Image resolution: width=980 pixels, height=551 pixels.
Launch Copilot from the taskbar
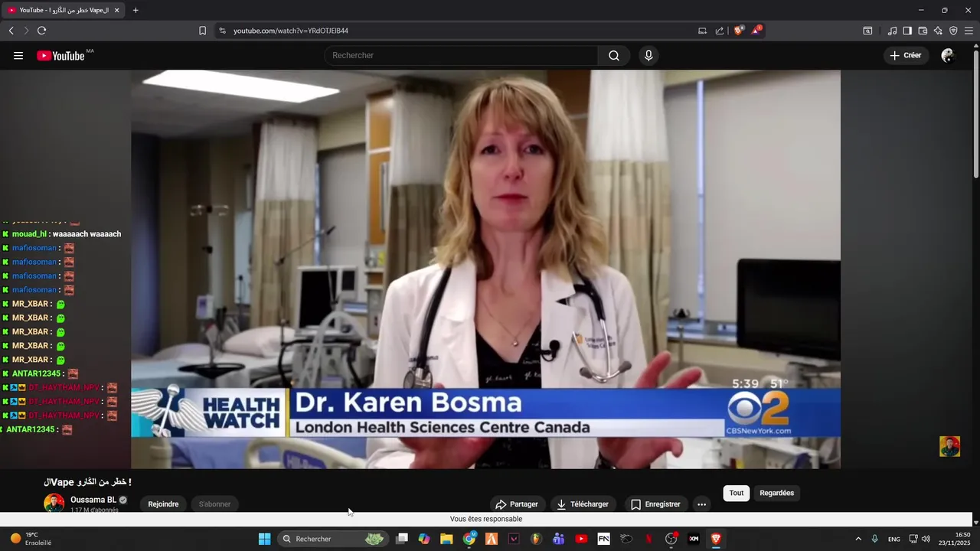click(x=424, y=539)
